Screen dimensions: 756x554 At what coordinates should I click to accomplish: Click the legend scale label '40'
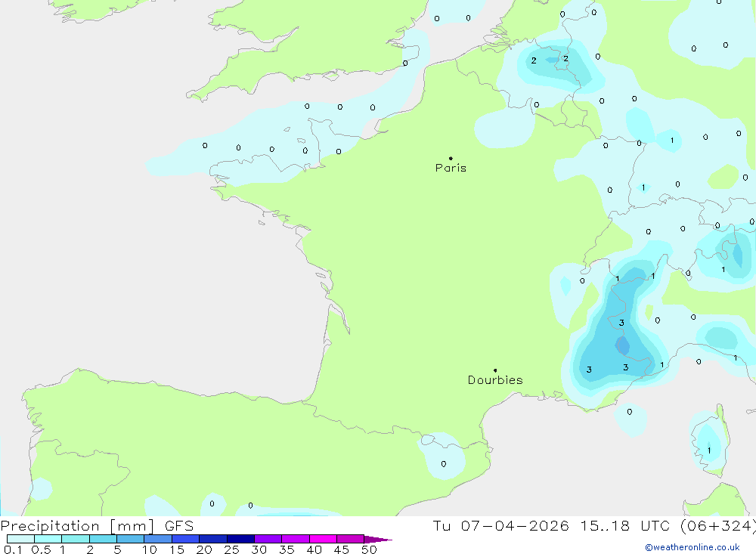pos(314,549)
